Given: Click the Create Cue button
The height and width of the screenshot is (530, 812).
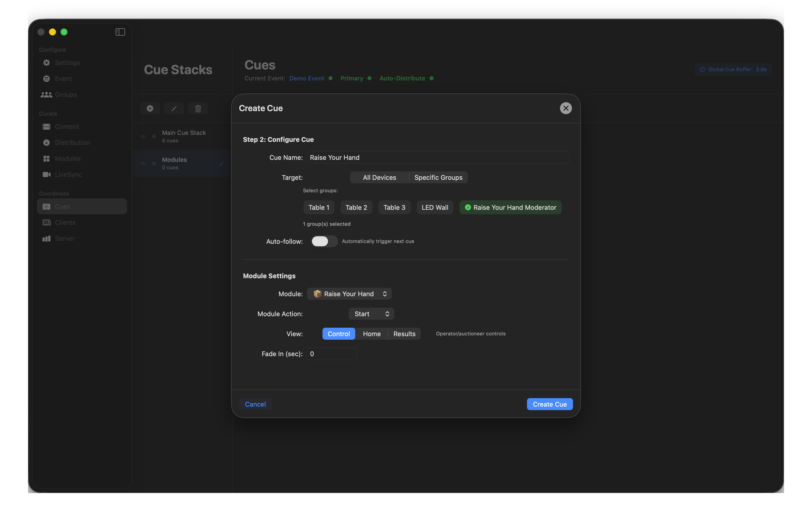Looking at the screenshot, I should tap(550, 404).
